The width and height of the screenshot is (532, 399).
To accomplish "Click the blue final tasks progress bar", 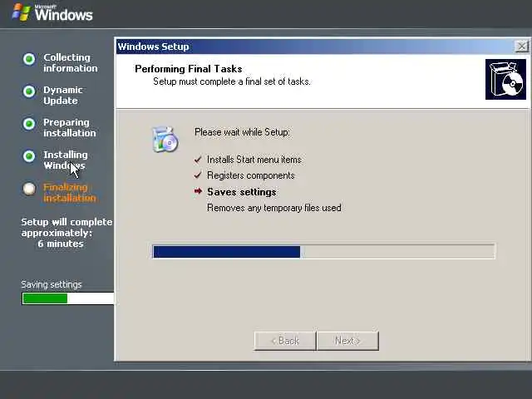I will (x=323, y=251).
